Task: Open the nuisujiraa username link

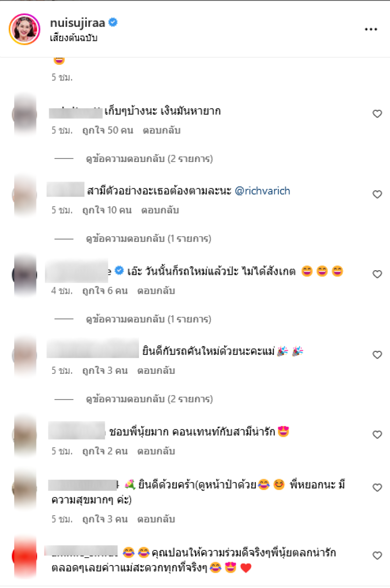Action: (78, 22)
